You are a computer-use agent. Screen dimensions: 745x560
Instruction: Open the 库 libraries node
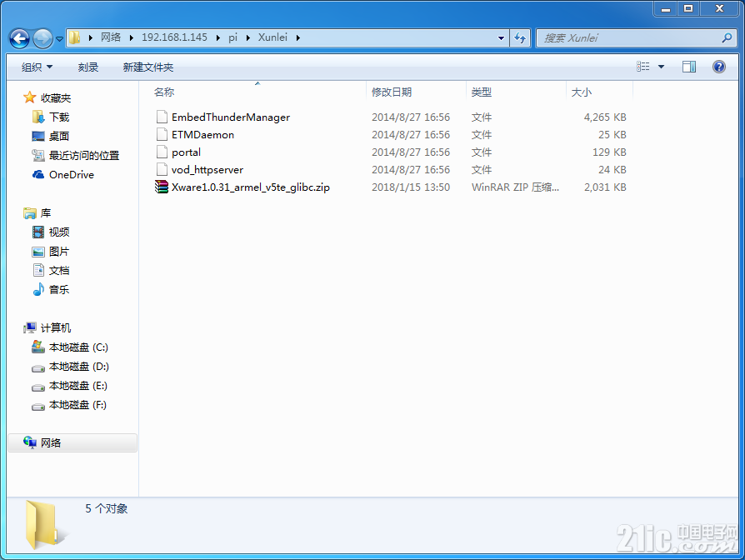(46, 213)
